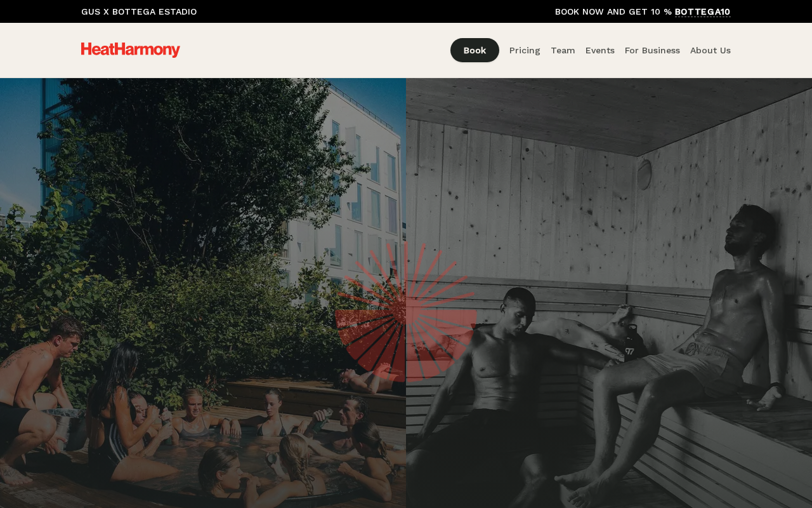Click the Book button
This screenshot has width=812, height=508.
[x=475, y=50]
